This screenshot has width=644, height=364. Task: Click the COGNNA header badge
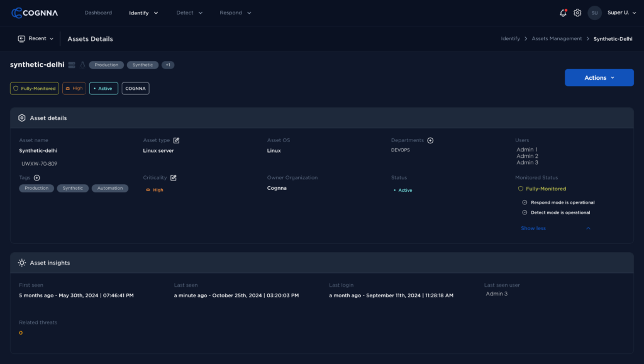135,88
